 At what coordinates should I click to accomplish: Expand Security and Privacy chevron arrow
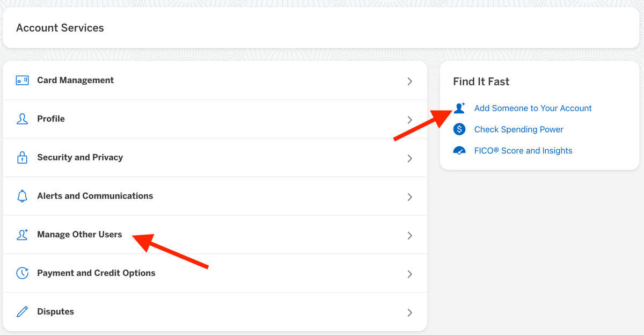[x=409, y=158]
